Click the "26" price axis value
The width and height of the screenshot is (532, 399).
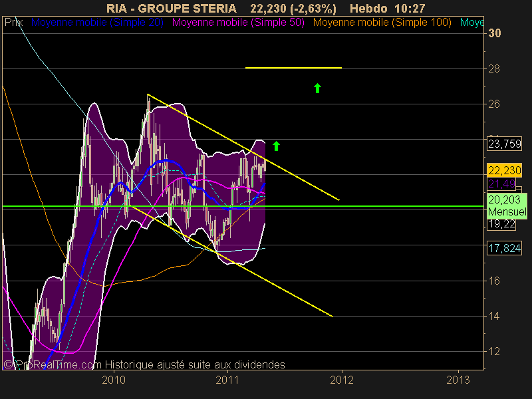pos(494,104)
